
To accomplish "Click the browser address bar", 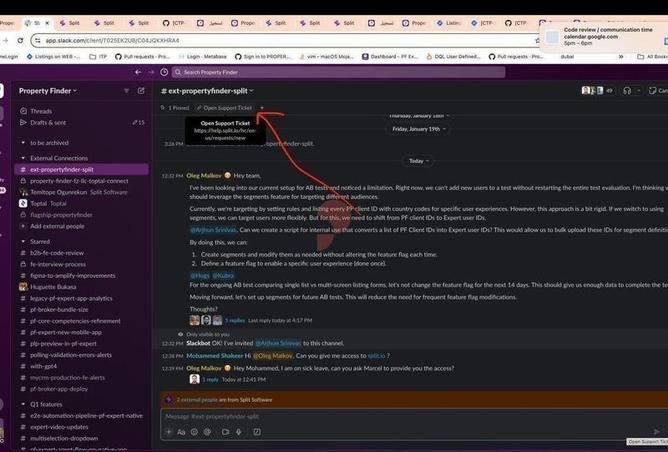I will coord(283,40).
